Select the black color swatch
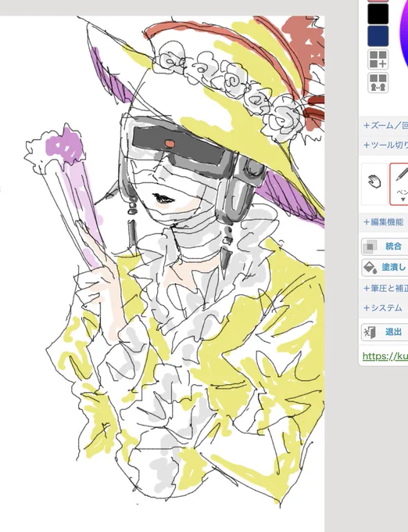Viewport: 408px width, 532px height. click(378, 14)
